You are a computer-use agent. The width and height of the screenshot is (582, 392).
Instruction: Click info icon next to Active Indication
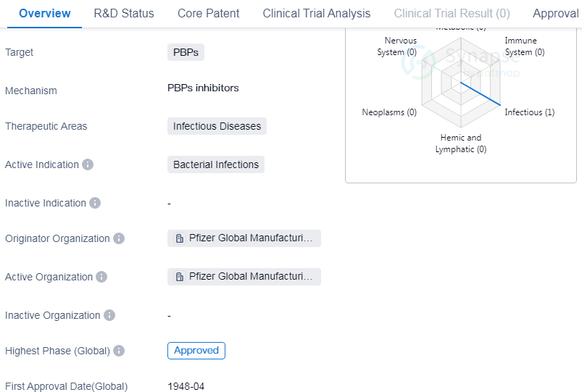click(88, 164)
